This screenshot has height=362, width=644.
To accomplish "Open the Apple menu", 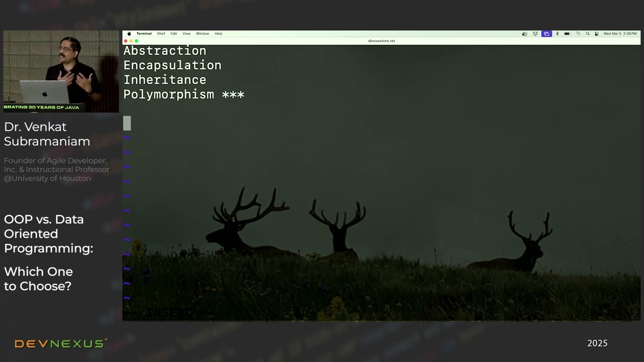I will [x=129, y=34].
